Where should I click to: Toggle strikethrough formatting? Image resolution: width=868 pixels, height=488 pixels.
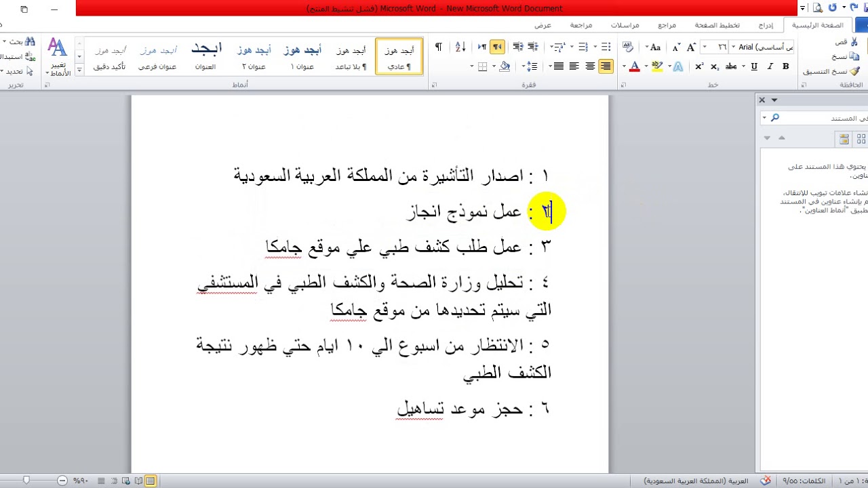[731, 66]
